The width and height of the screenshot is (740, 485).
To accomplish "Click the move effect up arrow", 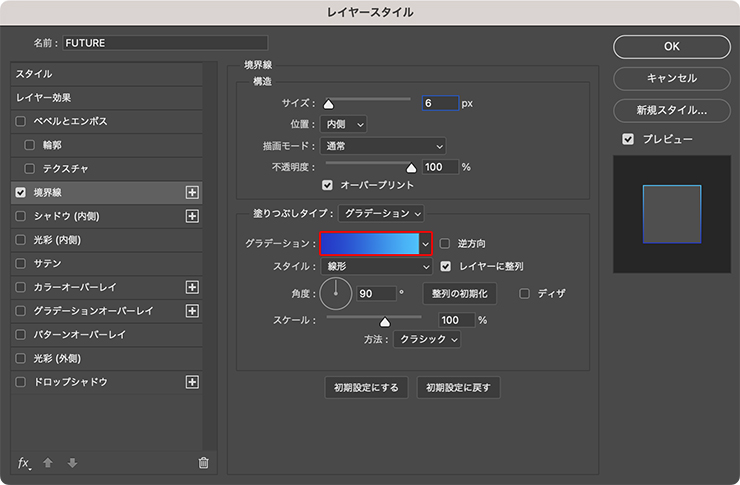I will point(48,463).
